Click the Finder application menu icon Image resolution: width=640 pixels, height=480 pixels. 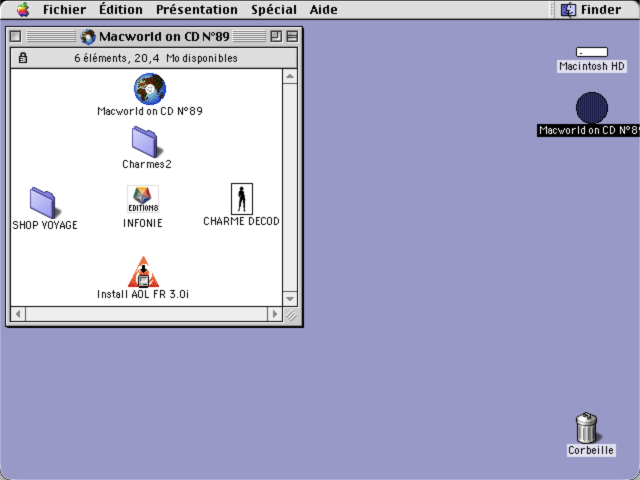click(x=568, y=10)
